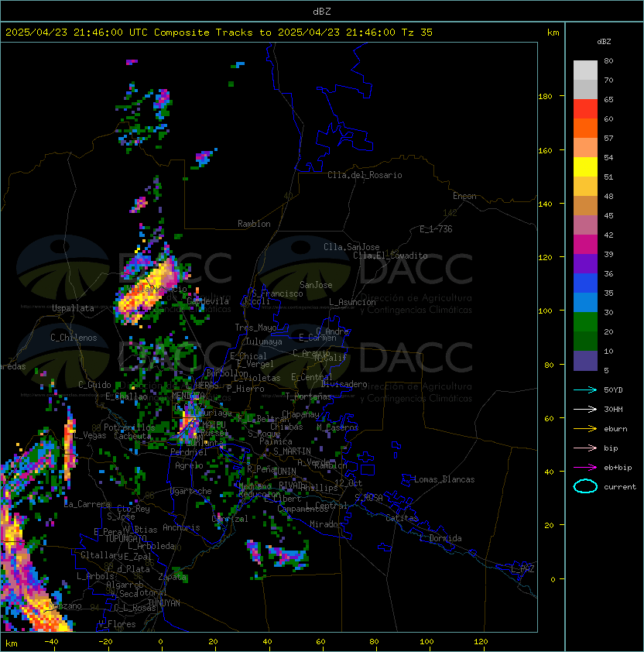Viewport: 644px width, 652px height.
Task: Click the 'Potrerillos' place label
Action: click(129, 427)
